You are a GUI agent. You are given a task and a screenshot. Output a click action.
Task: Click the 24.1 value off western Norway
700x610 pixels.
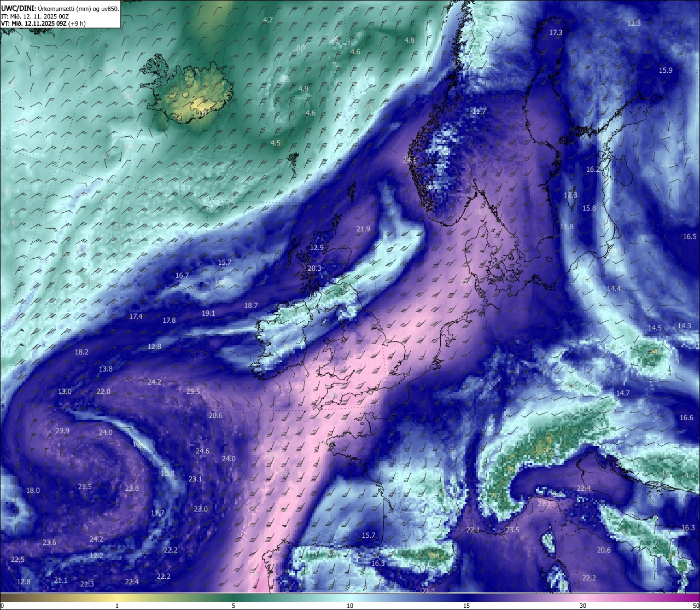pos(410,160)
